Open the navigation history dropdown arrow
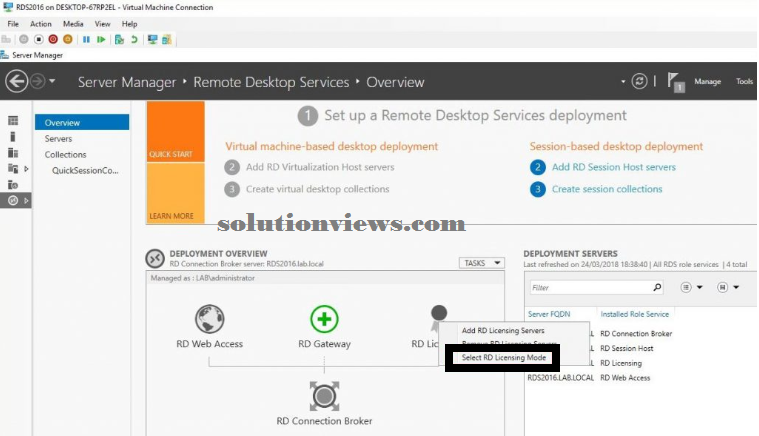This screenshot has width=759, height=436. point(52,81)
